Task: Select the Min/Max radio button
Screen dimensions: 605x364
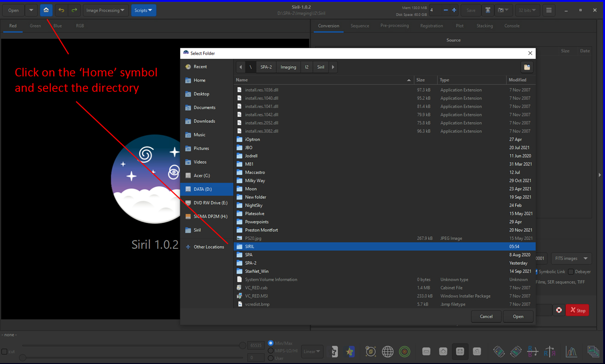Action: (x=271, y=343)
